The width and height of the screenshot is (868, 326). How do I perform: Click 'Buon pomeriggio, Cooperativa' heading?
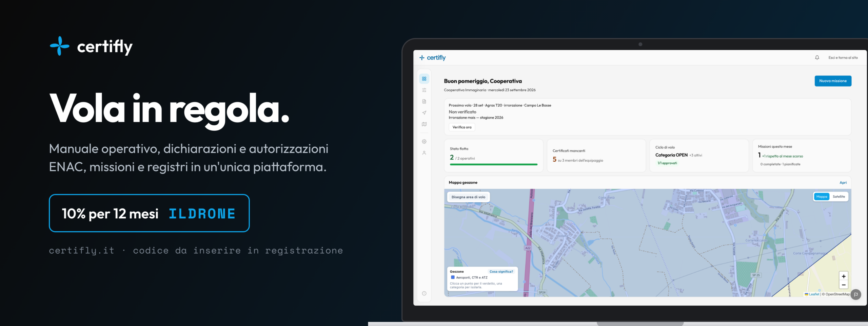coord(483,81)
